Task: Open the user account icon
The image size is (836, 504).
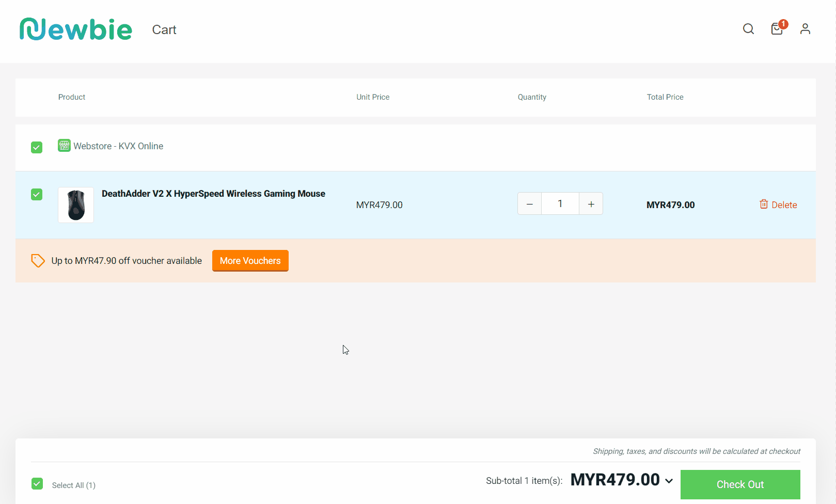Action: point(805,29)
